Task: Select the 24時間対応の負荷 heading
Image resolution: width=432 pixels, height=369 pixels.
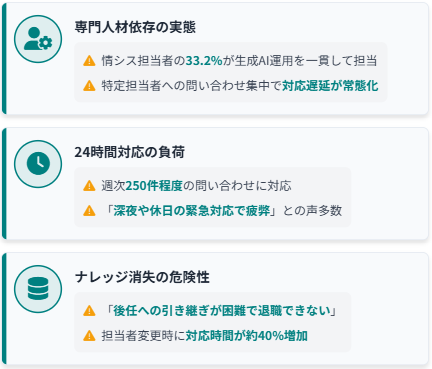Action: click(130, 152)
